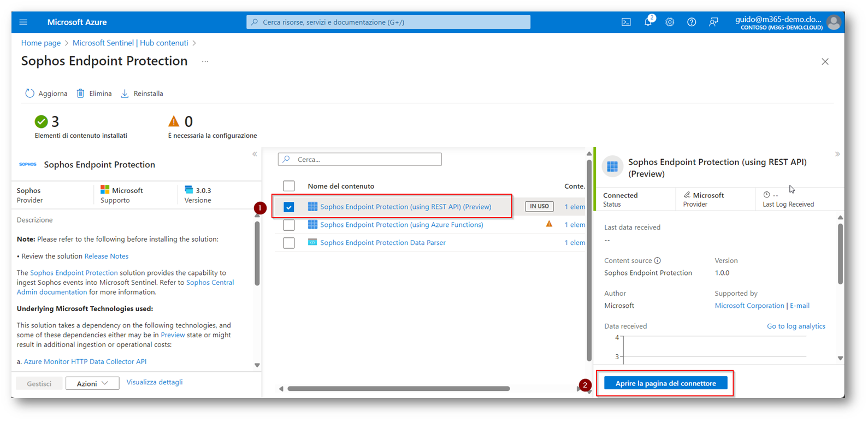868x421 pixels.
Task: Open Microsoft Corporation support link
Action: click(749, 306)
